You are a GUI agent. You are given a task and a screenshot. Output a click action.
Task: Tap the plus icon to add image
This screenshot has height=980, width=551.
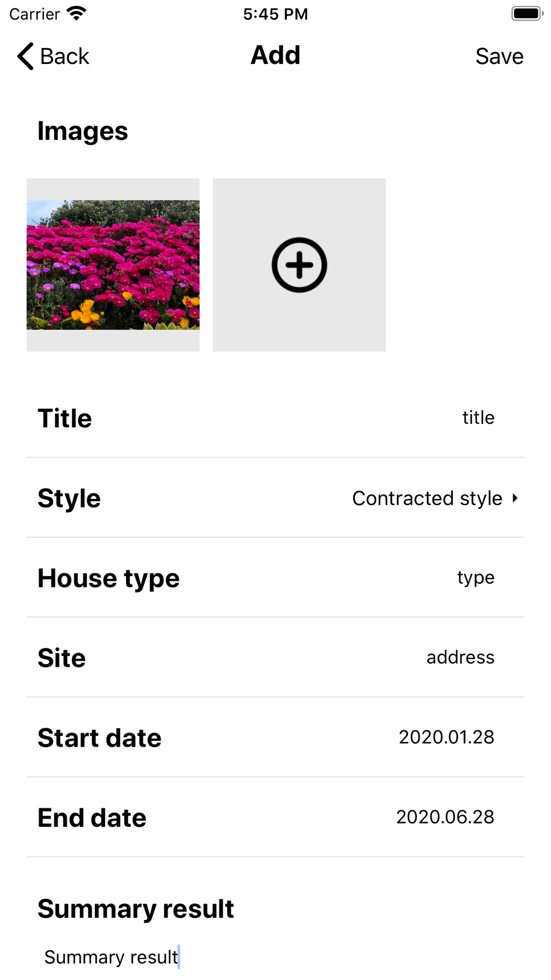(299, 265)
